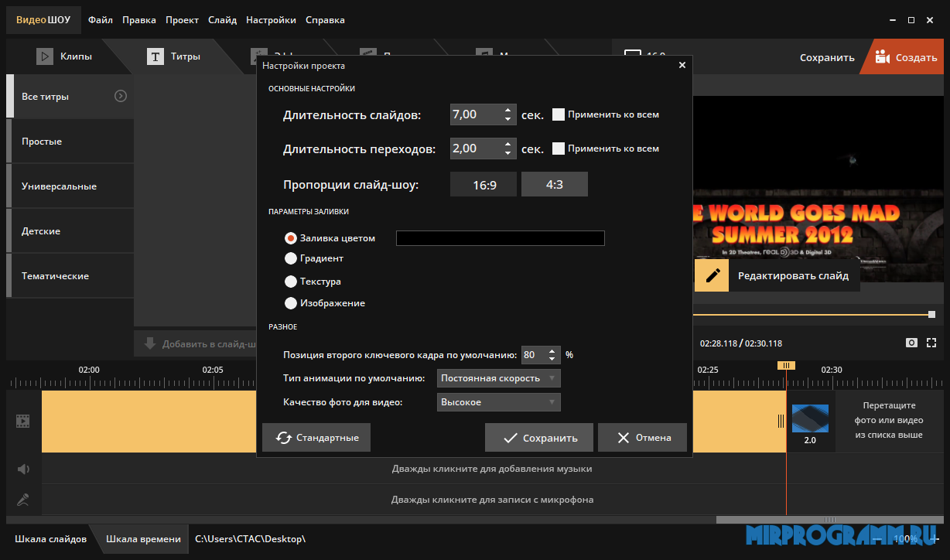Click the reset arrows icon on Стандартные

coord(283,438)
